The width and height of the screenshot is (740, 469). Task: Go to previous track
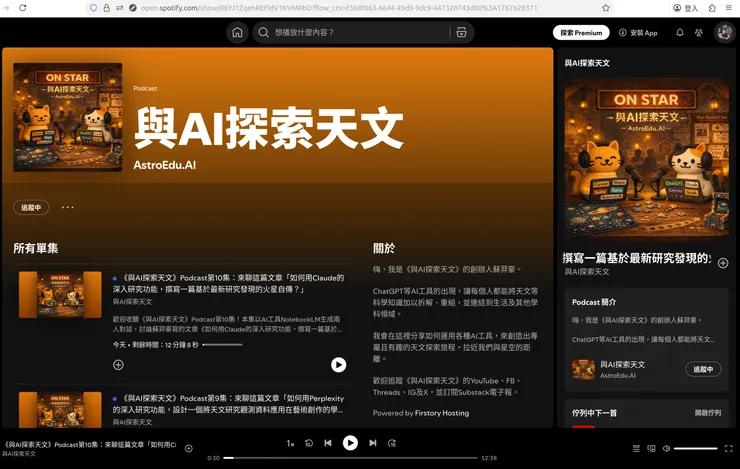point(328,443)
